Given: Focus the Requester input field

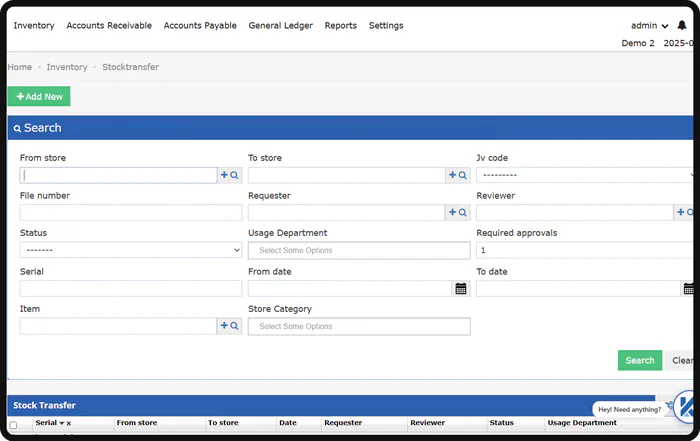Looking at the screenshot, I should [347, 212].
